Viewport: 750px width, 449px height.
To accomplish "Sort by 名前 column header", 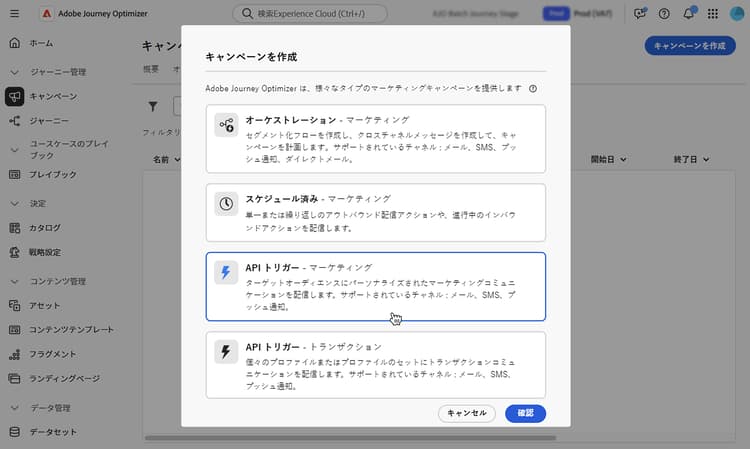I will 166,159.
